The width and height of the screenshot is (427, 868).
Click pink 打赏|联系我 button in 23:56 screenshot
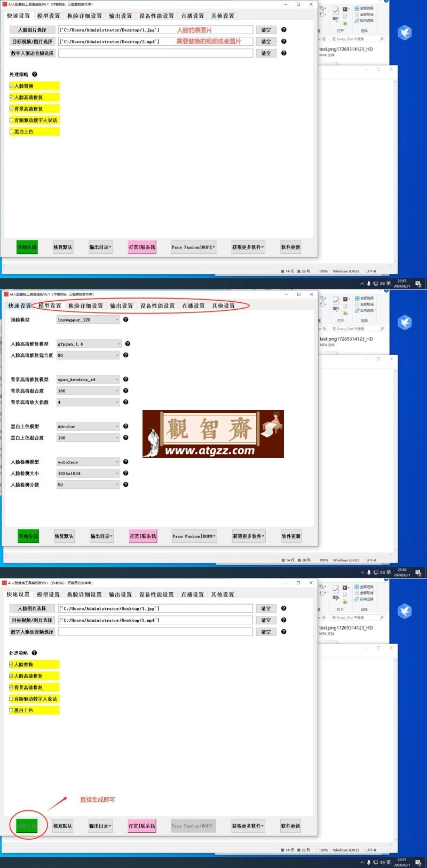(143, 536)
